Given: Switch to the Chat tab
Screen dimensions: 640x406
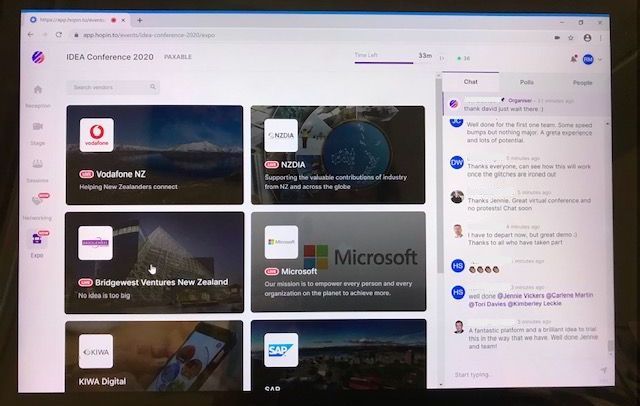Looking at the screenshot, I should 470,82.
